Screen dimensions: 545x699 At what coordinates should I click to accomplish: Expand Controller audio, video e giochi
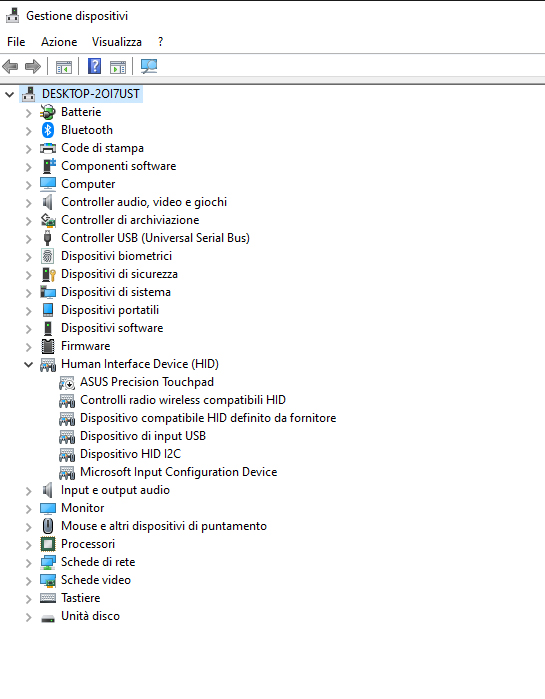pyautogui.click(x=29, y=203)
